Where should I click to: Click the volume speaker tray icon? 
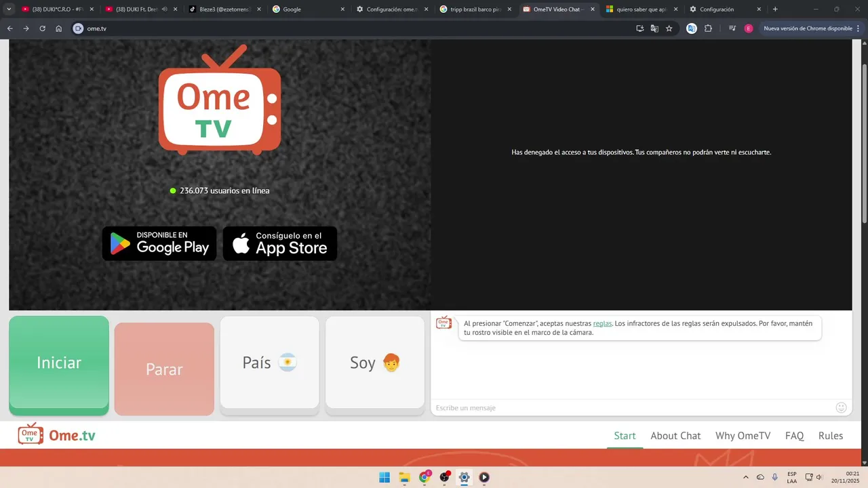point(819,477)
